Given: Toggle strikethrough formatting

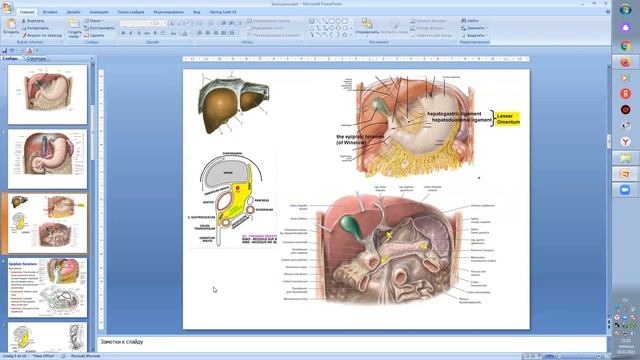Looking at the screenshot, I should point(147,33).
